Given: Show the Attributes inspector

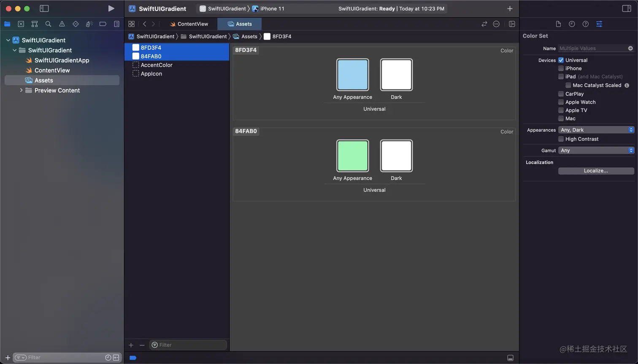Looking at the screenshot, I should tap(599, 24).
